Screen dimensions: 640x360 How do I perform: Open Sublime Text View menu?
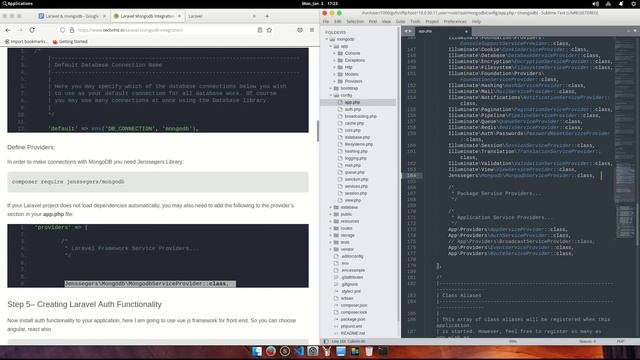pyautogui.click(x=386, y=21)
